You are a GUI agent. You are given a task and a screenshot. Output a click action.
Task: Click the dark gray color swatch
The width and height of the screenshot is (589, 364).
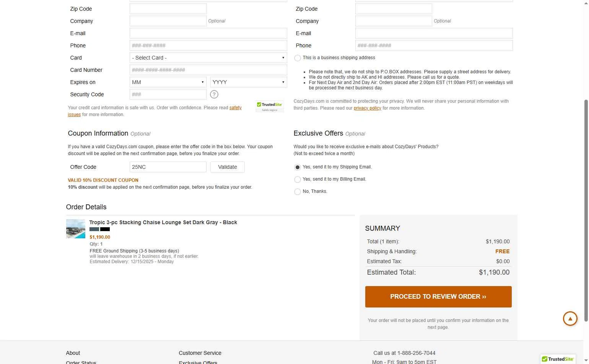pyautogui.click(x=94, y=229)
